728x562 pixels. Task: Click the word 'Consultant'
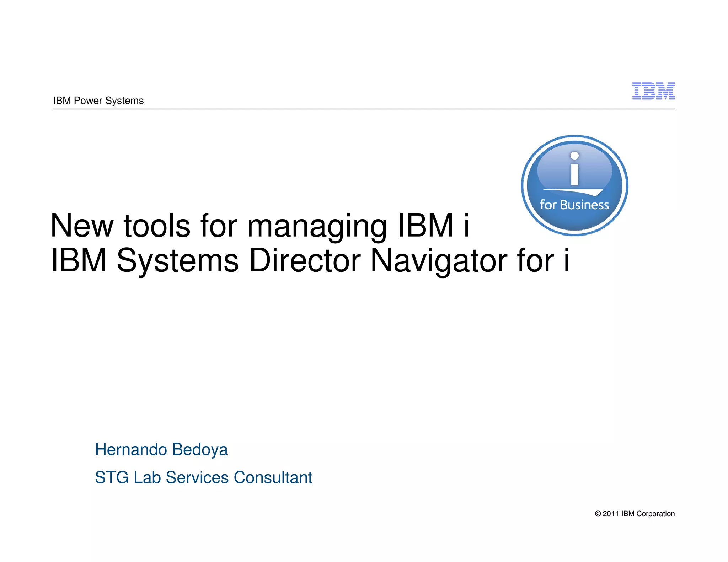pyautogui.click(x=273, y=477)
